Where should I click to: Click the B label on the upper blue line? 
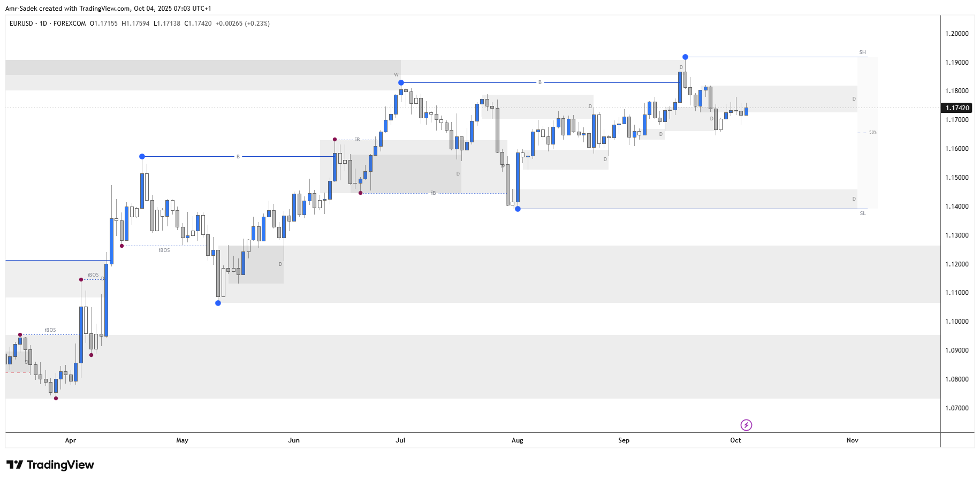pos(540,82)
